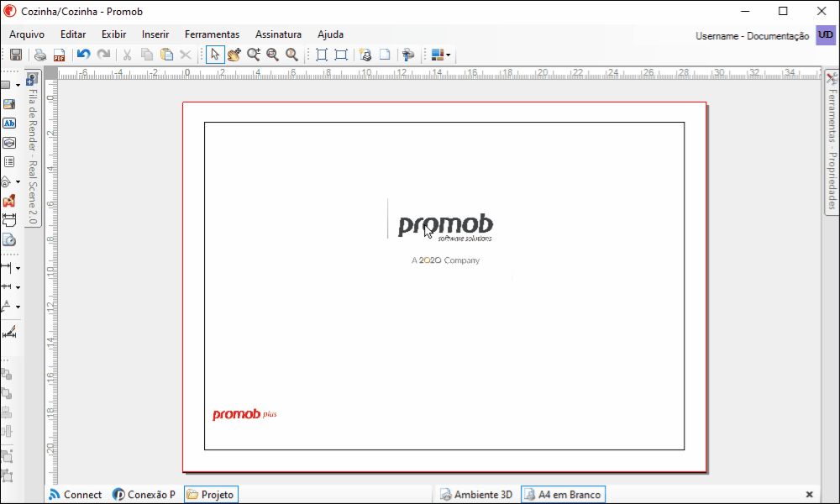Image resolution: width=840 pixels, height=504 pixels.
Task: Maximize the Promob window
Action: [783, 11]
